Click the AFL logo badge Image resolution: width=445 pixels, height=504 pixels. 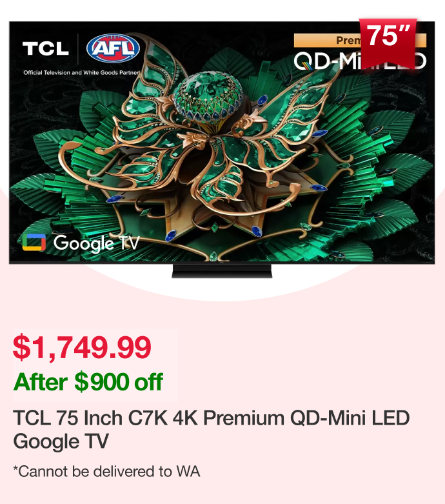tap(113, 48)
